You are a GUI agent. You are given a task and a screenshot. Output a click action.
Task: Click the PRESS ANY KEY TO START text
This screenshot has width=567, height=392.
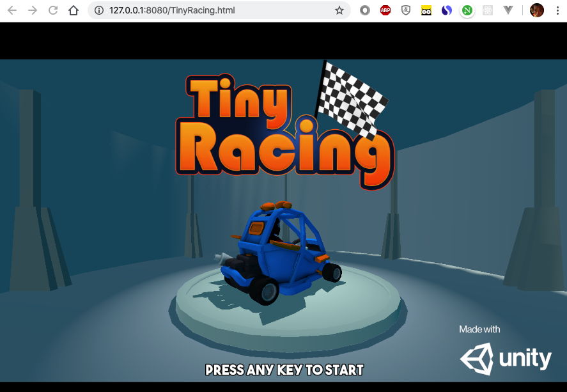tap(284, 370)
